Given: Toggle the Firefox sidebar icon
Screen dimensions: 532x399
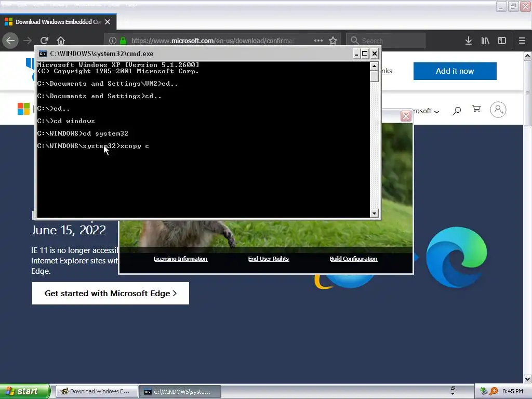Looking at the screenshot, I should (502, 41).
